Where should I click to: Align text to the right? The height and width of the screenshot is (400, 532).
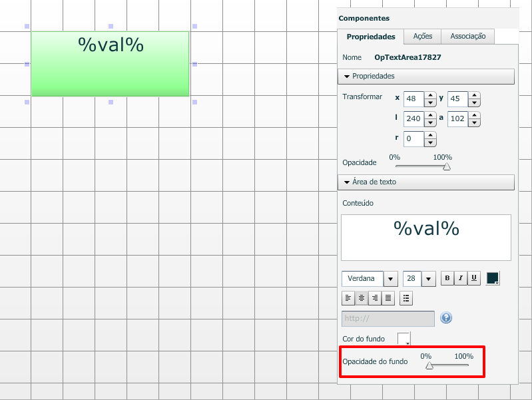tap(375, 298)
